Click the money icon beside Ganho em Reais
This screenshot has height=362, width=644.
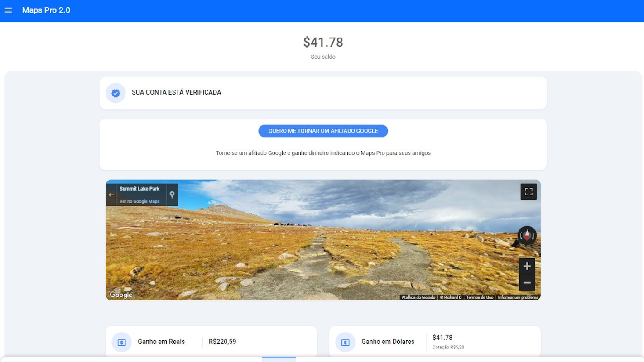[x=121, y=343]
